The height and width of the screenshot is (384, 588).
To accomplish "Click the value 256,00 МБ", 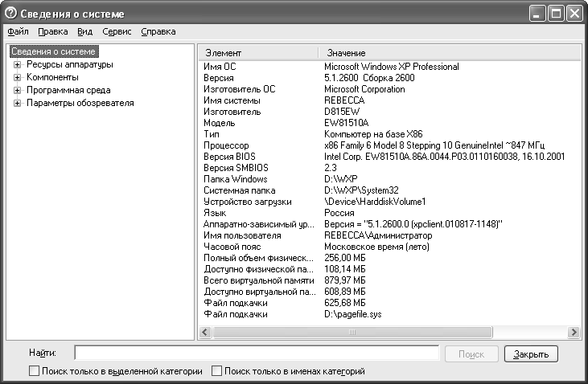I will tap(345, 258).
